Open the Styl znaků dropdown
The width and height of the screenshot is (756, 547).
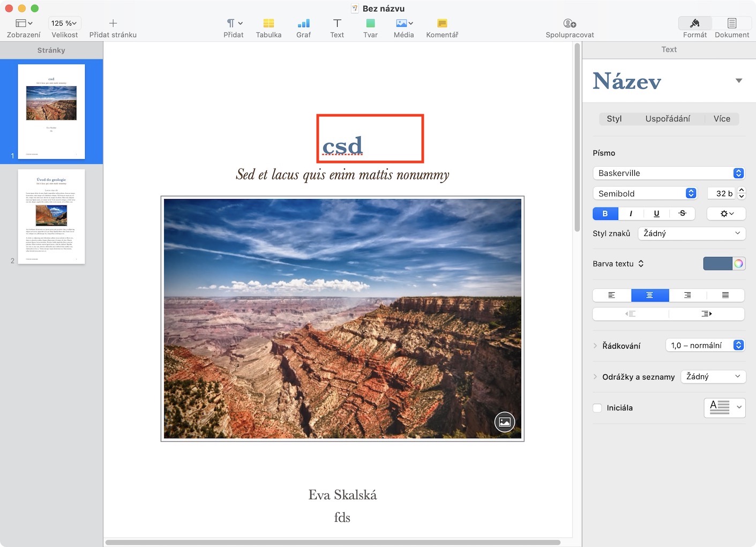point(692,233)
